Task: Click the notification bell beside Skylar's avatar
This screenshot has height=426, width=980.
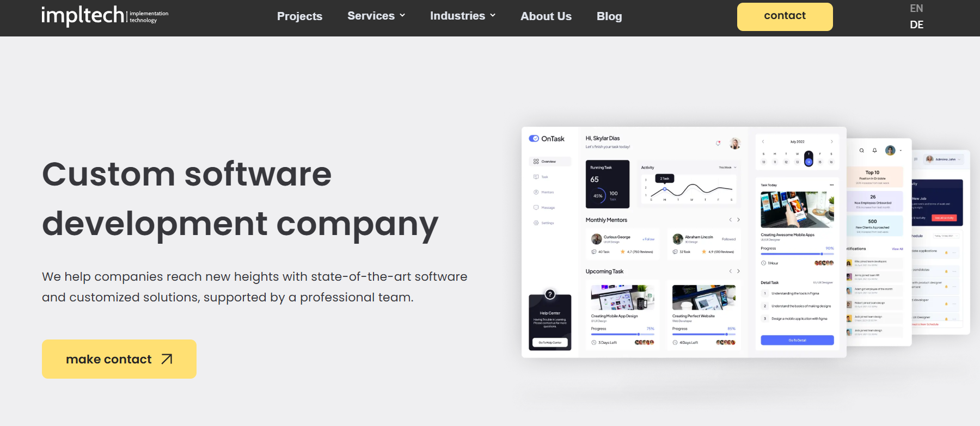Action: (718, 143)
